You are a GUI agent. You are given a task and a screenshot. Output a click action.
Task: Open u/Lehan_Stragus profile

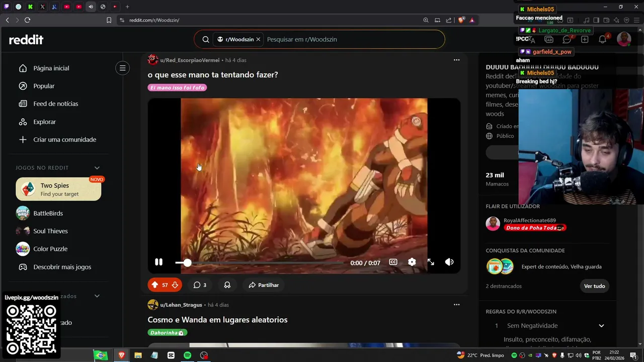coord(181,305)
